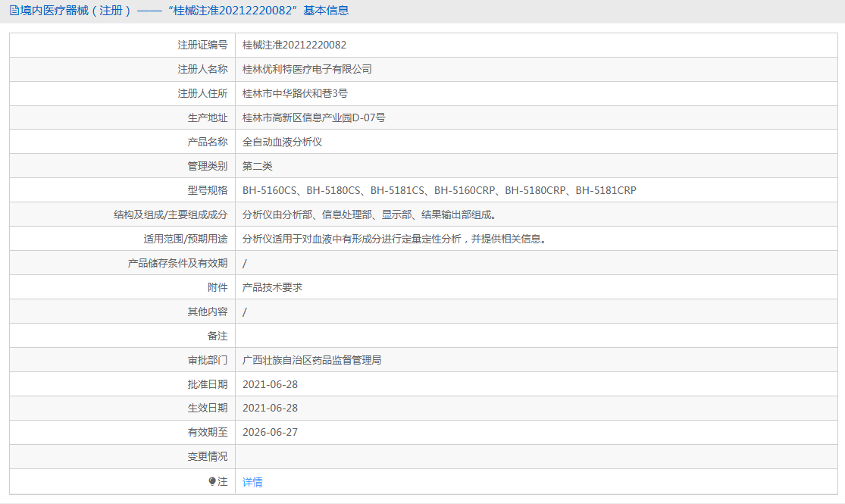Select the slash value in 产品储存条件及有效期 row
The width and height of the screenshot is (845, 504).
(245, 264)
